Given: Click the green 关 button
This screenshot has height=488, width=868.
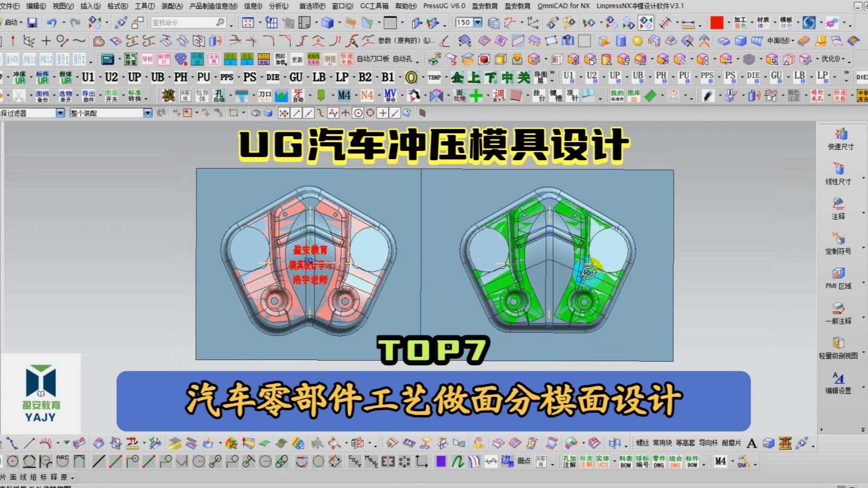Looking at the screenshot, I should click(524, 77).
